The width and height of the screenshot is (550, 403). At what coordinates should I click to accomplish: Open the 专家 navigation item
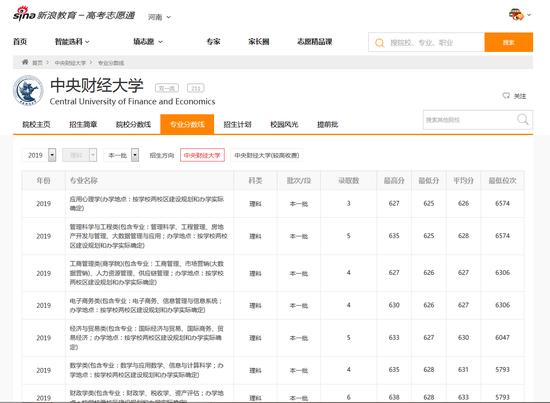[x=213, y=42]
